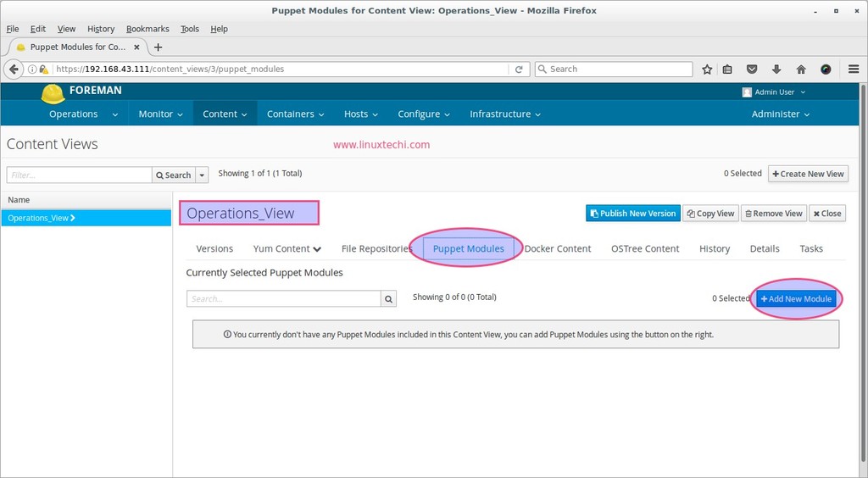Click the 'Showing 1 of 1 (1 Total)' text
The width and height of the screenshot is (868, 478).
click(260, 173)
